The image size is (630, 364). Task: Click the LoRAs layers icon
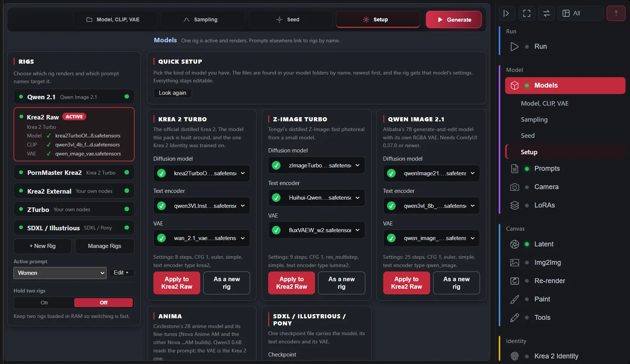(x=514, y=205)
